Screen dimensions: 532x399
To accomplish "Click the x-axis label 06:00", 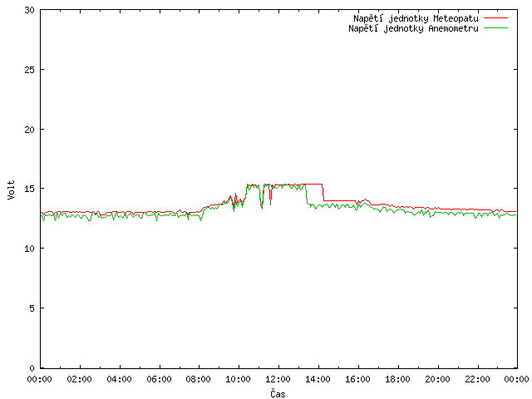I will pyautogui.click(x=159, y=379).
